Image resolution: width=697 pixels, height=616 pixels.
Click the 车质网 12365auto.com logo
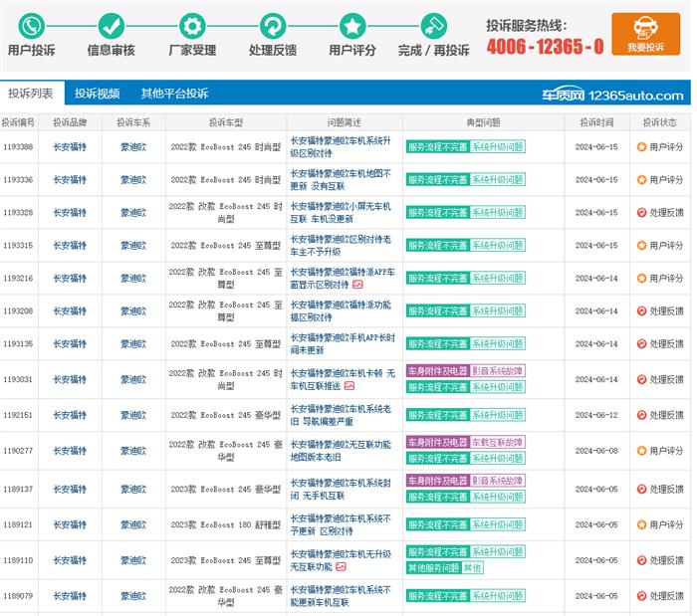click(x=612, y=95)
